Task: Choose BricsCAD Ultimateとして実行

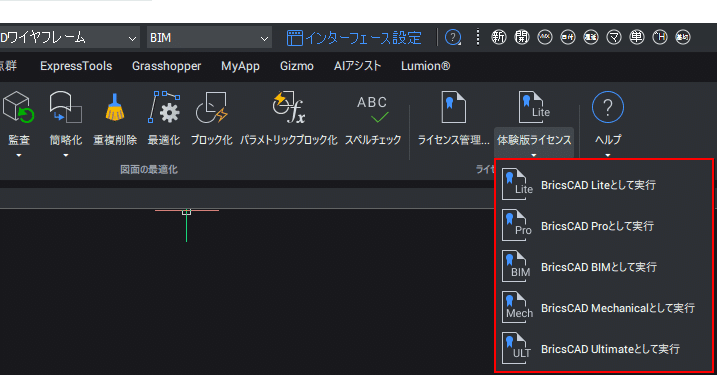Action: point(604,349)
